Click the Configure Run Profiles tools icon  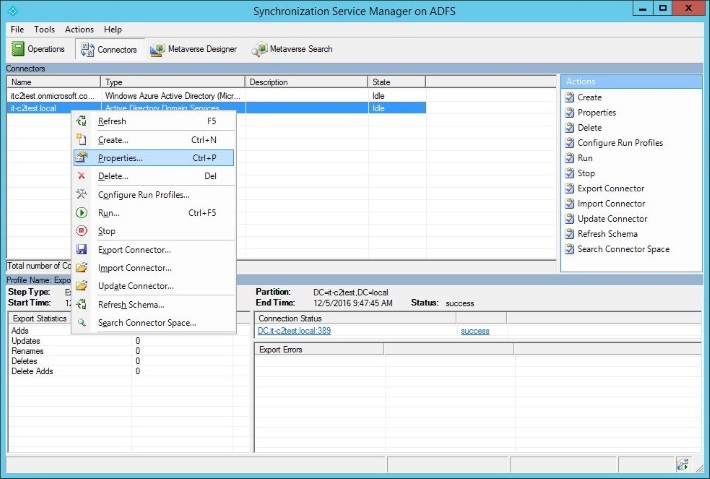click(x=82, y=194)
